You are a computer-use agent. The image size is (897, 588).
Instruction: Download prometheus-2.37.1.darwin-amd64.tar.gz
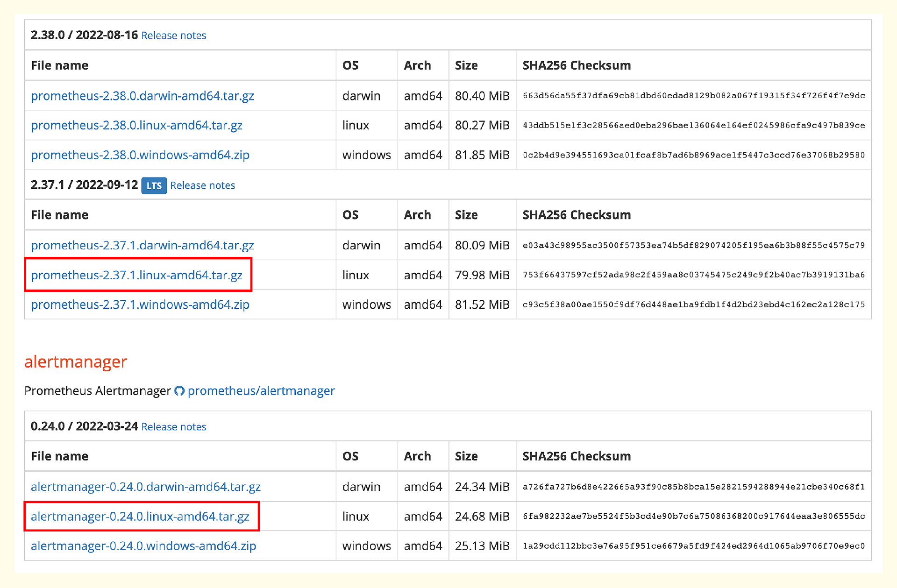142,245
